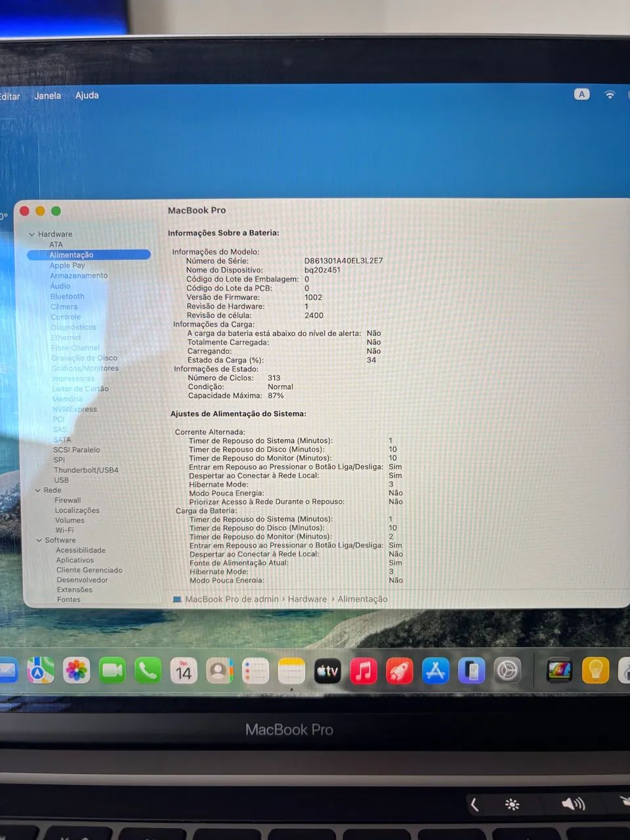Select Thunderbolt/USB4 in the sidebar
630x840 pixels.
[86, 470]
